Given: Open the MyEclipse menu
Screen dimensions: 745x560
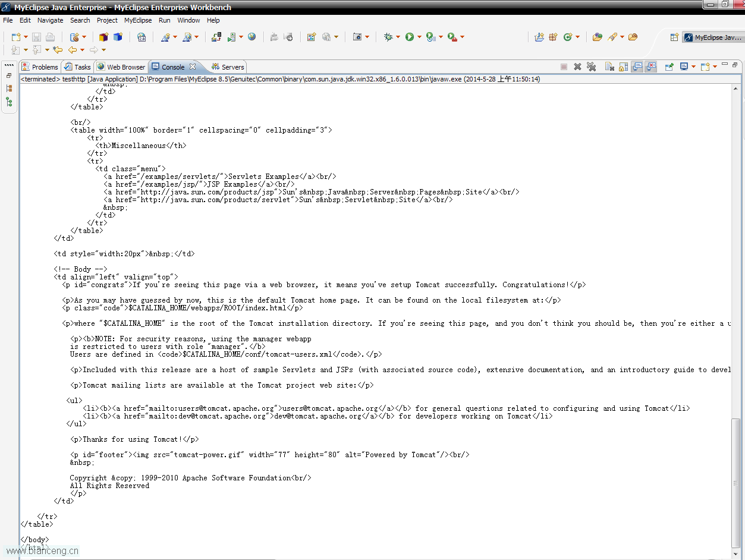Looking at the screenshot, I should coord(138,20).
